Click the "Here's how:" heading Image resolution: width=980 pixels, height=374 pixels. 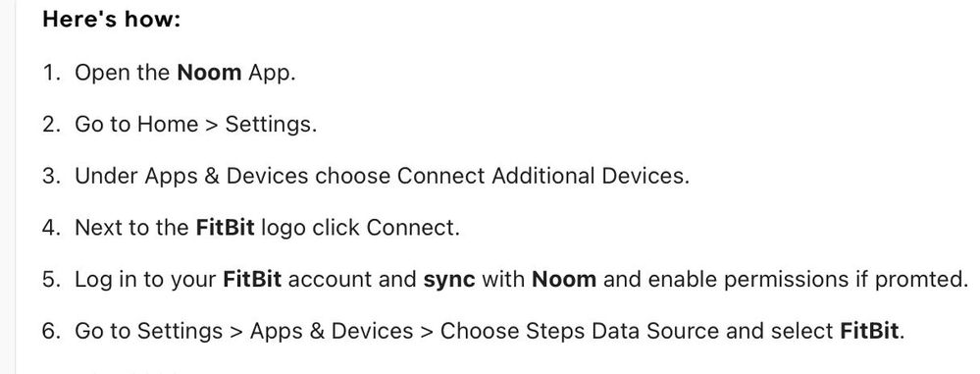click(111, 20)
